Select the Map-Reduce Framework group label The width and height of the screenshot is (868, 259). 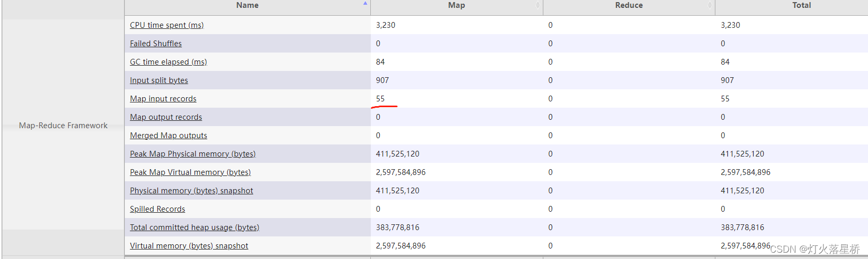pyautogui.click(x=63, y=126)
